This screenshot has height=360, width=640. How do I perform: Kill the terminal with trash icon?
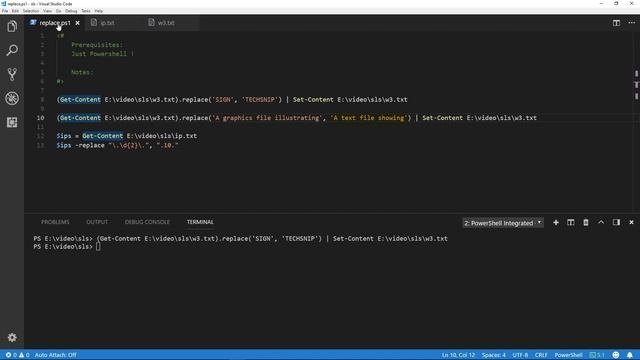click(x=586, y=222)
